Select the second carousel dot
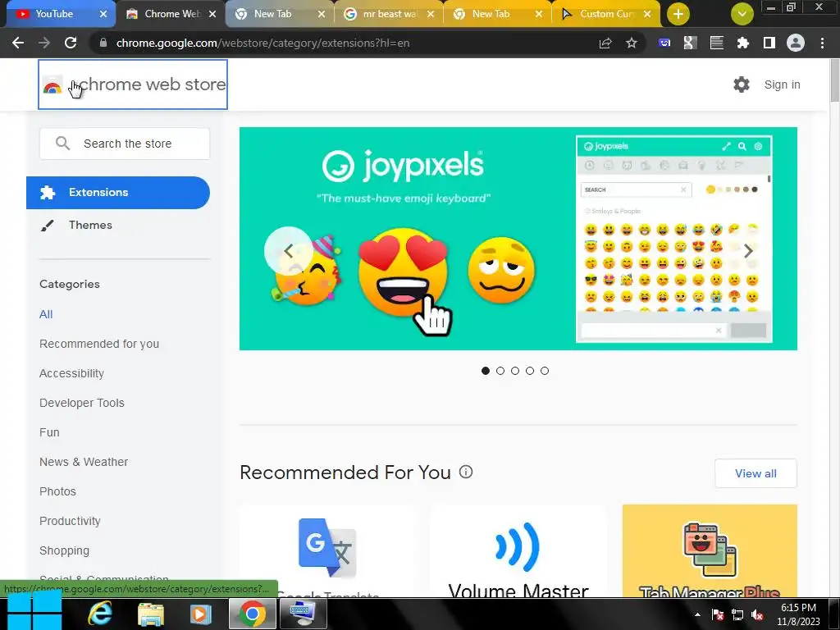Viewport: 840px width, 630px height. [500, 371]
